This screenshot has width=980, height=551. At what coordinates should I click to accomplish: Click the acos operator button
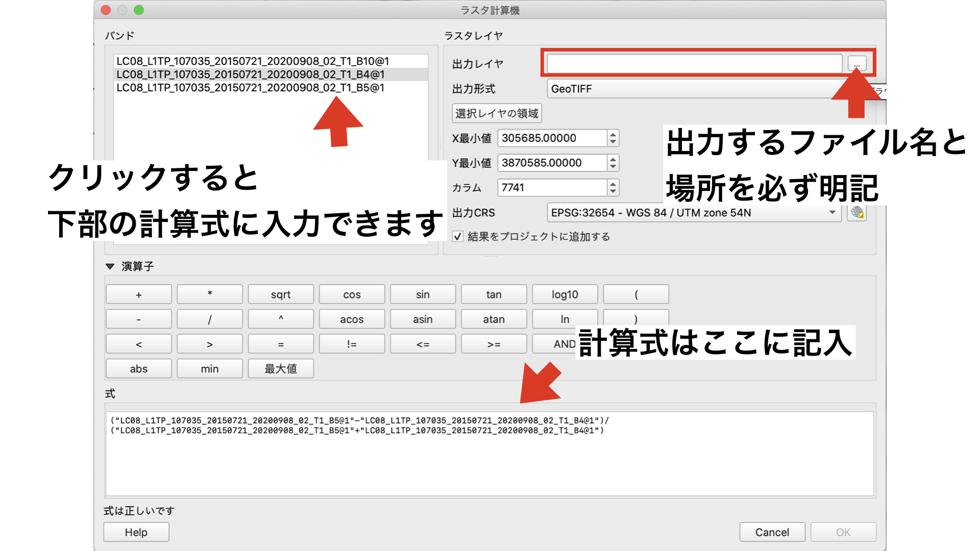(352, 319)
